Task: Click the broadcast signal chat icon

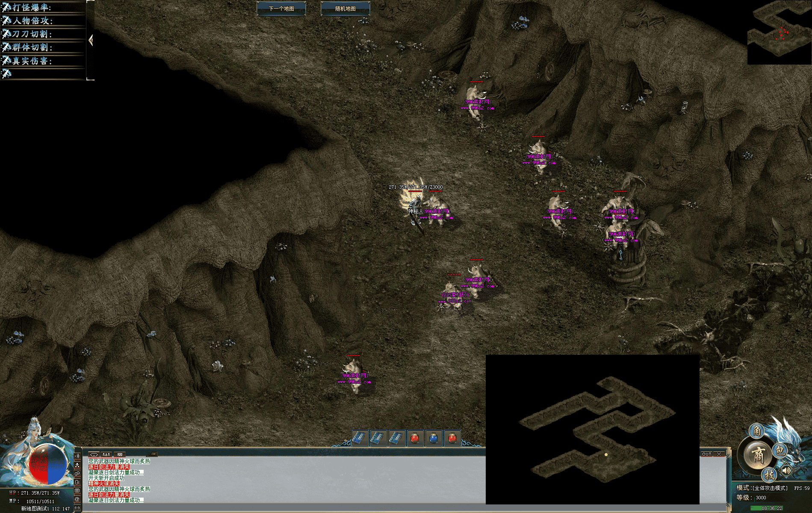Action: tap(77, 508)
